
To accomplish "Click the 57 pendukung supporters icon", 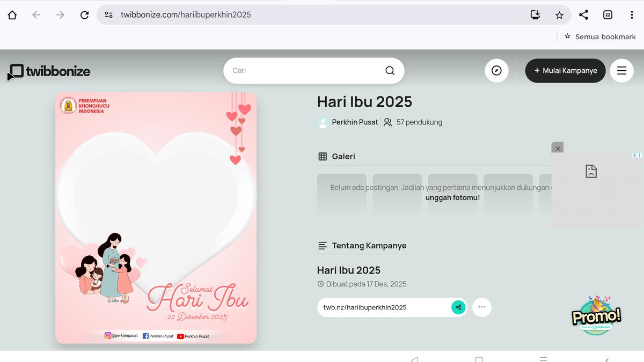I will coord(387,122).
